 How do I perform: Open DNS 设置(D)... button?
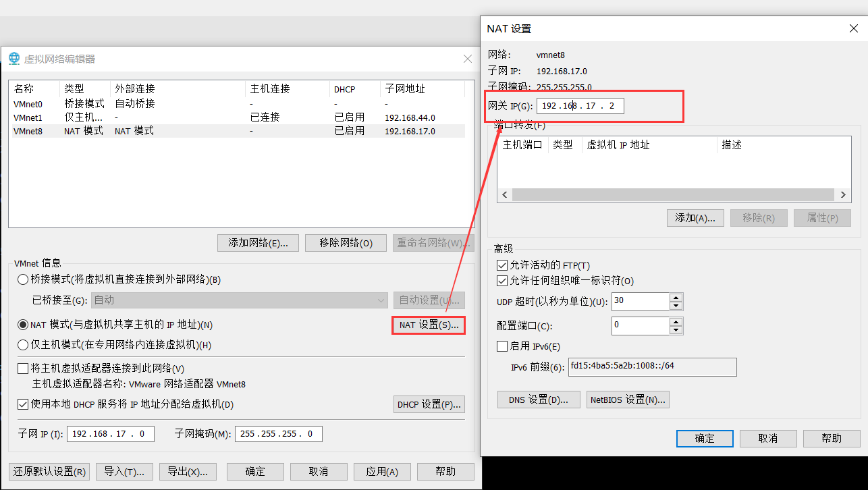point(539,400)
